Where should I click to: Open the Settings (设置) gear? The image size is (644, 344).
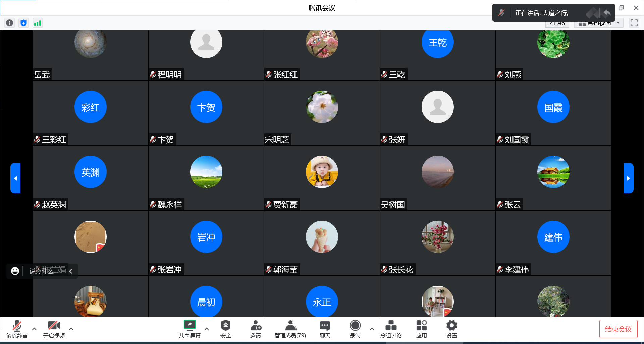(451, 329)
